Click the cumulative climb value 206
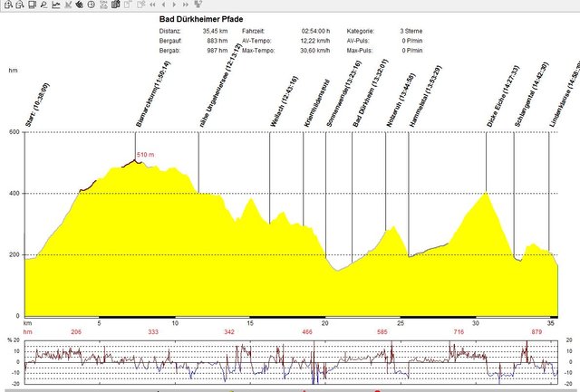Viewport: 580px width, 392px height. 76,331
